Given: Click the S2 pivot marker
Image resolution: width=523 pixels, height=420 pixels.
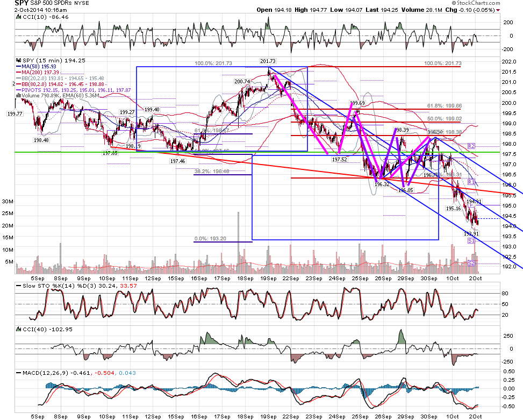Looking at the screenshot, I should pos(471,263).
